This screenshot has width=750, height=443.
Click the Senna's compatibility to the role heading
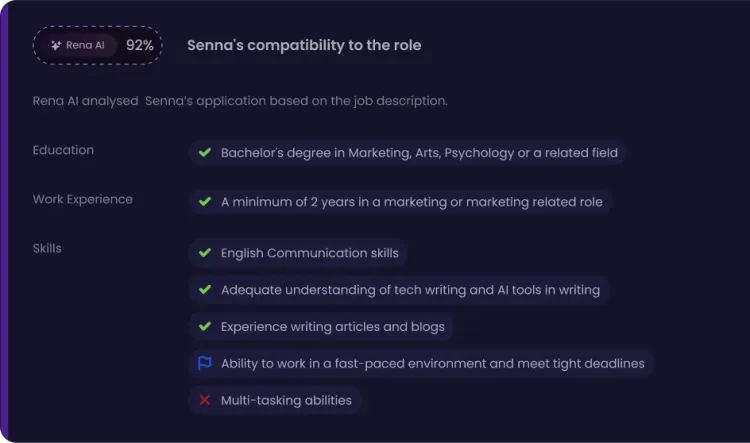tap(304, 45)
